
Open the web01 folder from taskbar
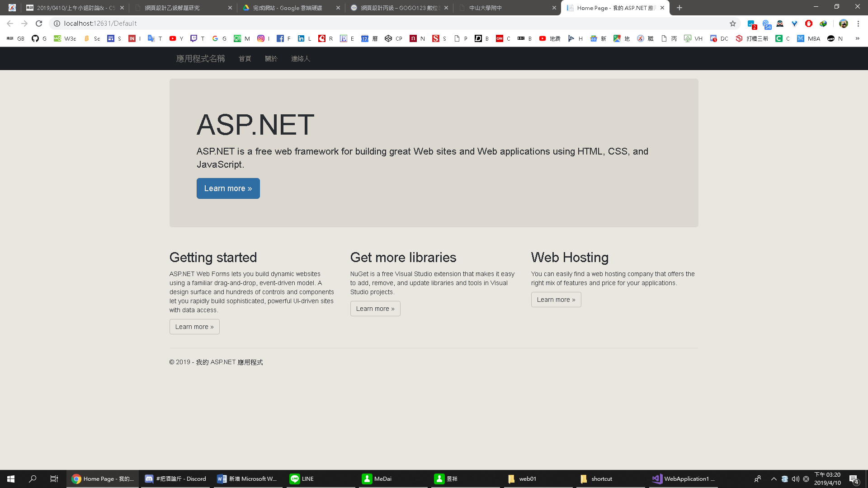click(x=538, y=479)
